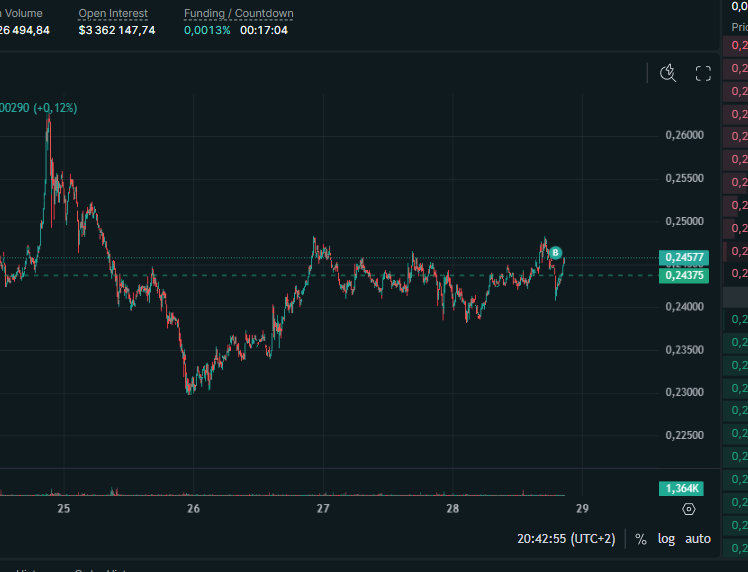Image resolution: width=748 pixels, height=572 pixels.
Task: Toggle fullscreen chart mode icon
Action: [703, 73]
